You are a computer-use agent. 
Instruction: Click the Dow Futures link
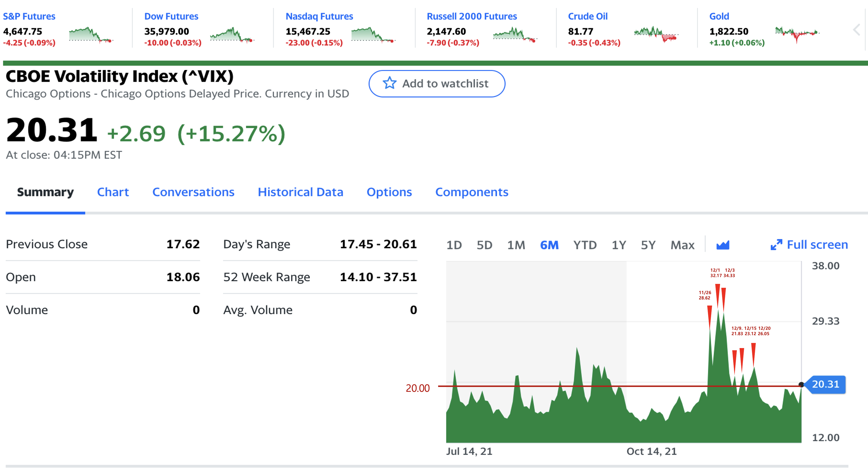coord(171,16)
